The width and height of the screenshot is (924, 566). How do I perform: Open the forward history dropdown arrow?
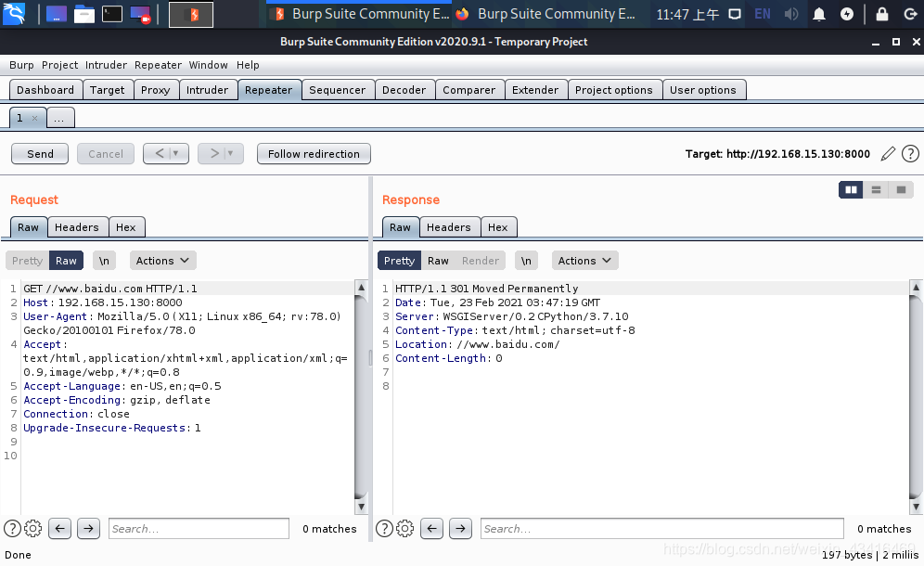230,153
